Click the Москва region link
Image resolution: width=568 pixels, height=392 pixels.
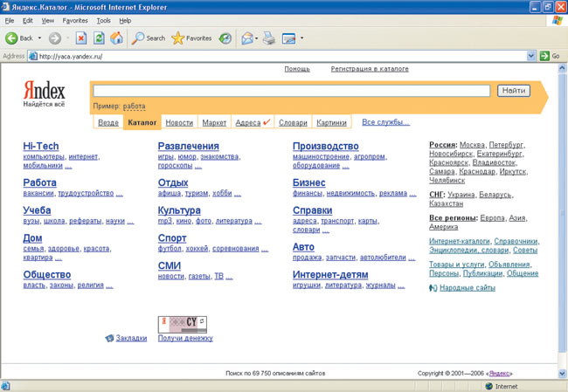tap(472, 145)
